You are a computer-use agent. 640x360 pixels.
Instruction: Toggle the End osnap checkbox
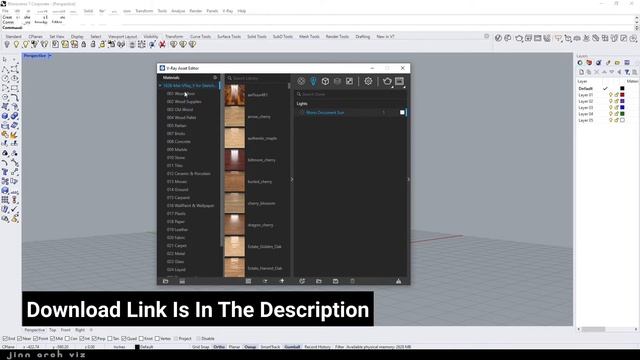tap(5, 338)
